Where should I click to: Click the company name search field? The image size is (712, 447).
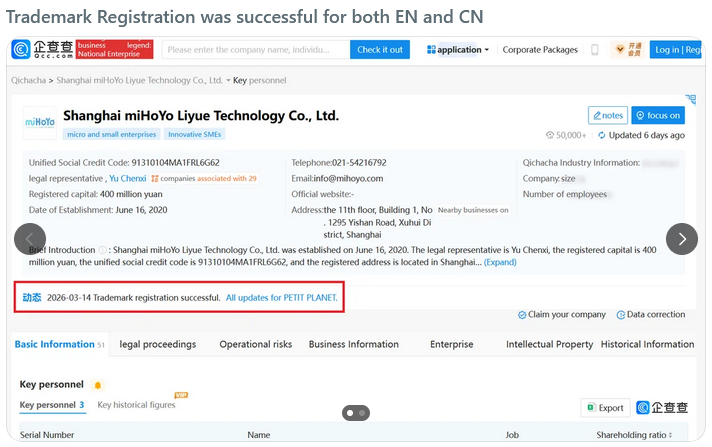256,50
